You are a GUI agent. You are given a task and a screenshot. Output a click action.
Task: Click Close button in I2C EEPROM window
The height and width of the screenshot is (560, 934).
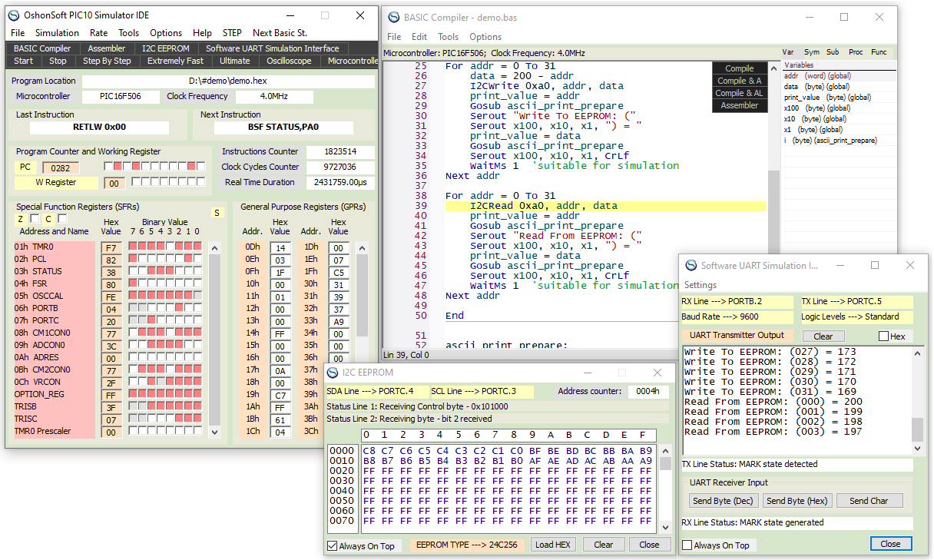(650, 545)
